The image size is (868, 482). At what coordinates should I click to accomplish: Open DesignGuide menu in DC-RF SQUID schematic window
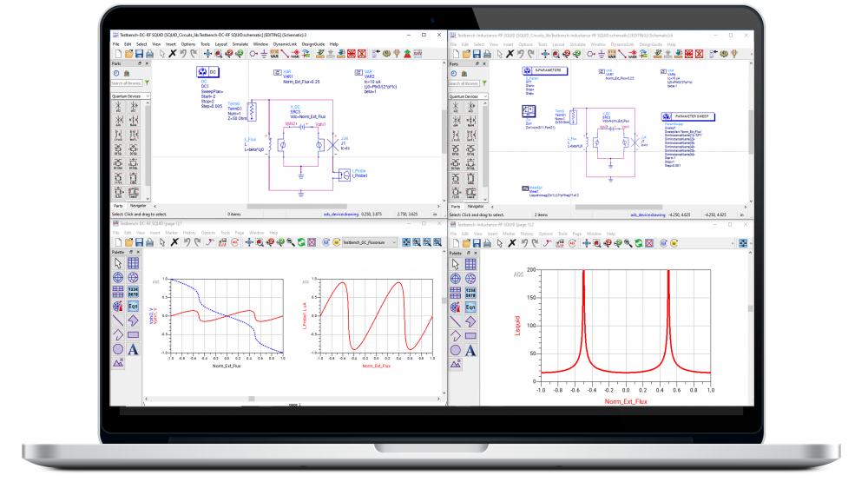pyautogui.click(x=313, y=44)
